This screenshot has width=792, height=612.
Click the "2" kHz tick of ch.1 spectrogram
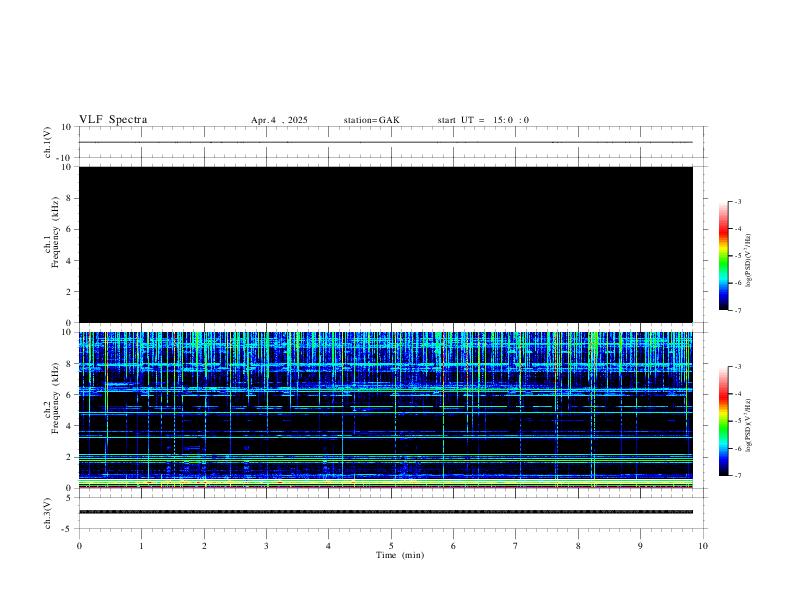point(70,292)
